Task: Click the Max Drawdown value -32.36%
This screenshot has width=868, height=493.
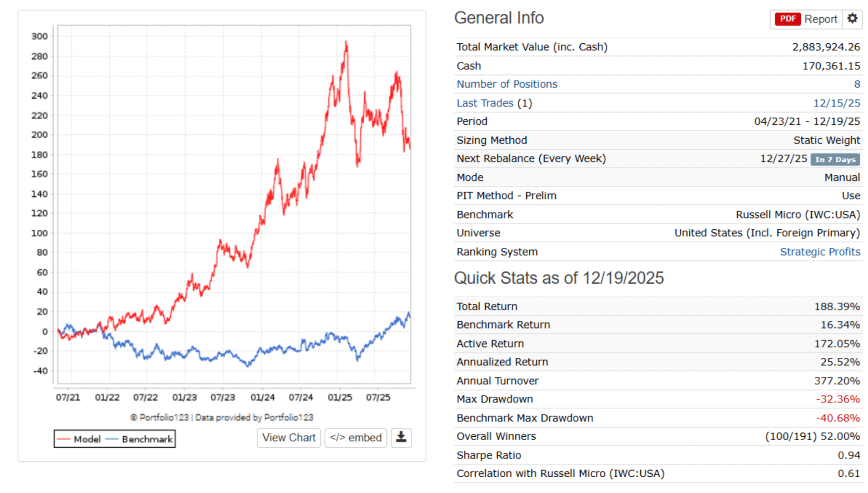Action: point(838,399)
